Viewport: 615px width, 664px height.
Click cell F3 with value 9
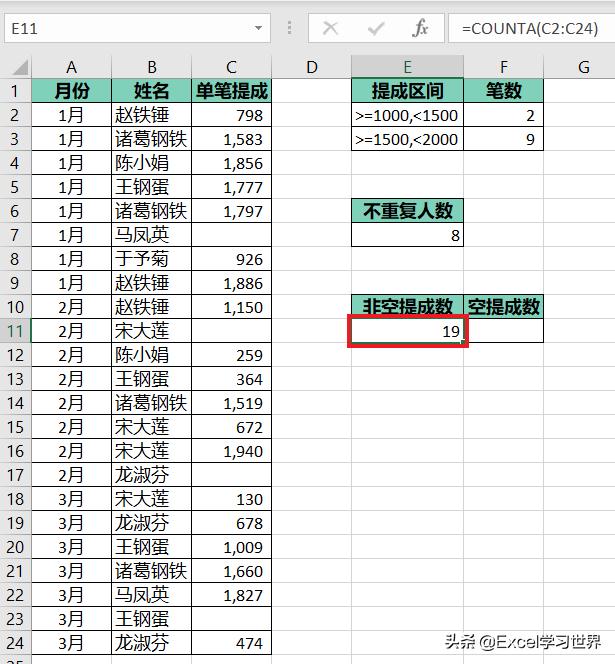pos(504,139)
